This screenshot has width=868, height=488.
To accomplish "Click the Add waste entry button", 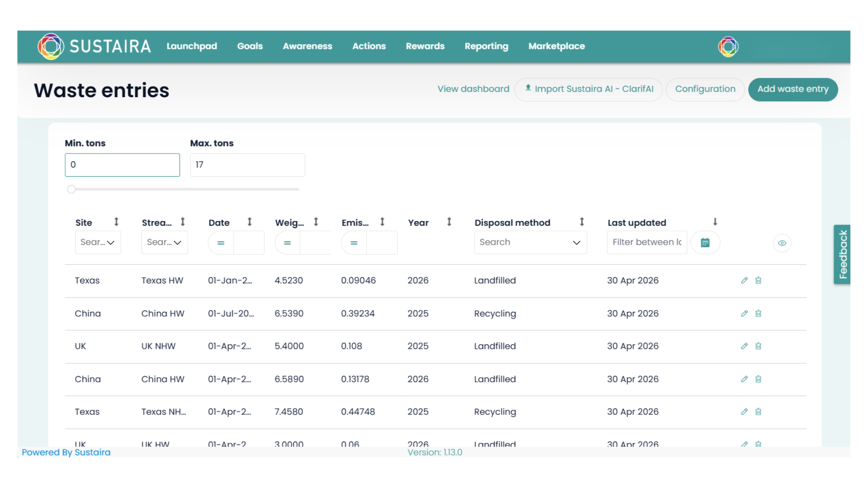I will [x=793, y=89].
